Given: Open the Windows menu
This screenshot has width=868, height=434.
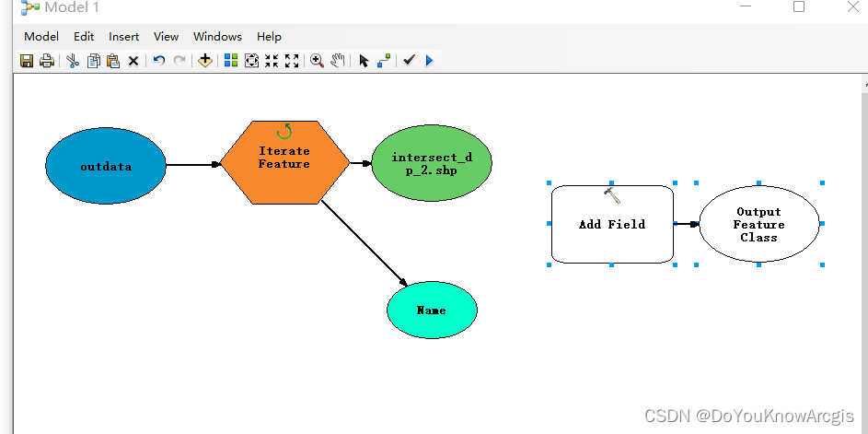Looking at the screenshot, I should pyautogui.click(x=217, y=37).
